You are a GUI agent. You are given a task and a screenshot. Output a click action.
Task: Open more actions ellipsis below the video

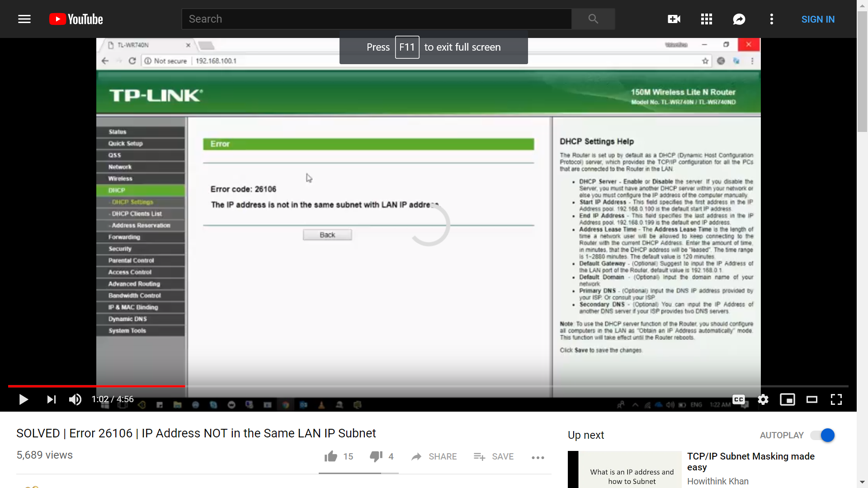point(538,457)
